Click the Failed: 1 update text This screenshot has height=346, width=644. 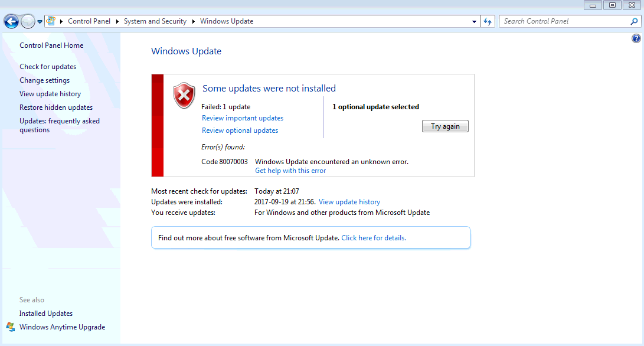tap(225, 107)
